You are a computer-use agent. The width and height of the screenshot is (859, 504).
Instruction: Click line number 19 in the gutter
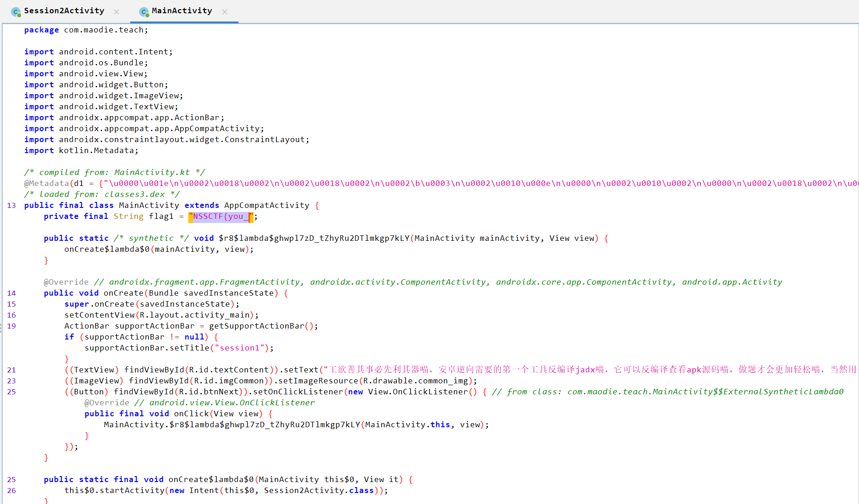coord(11,326)
